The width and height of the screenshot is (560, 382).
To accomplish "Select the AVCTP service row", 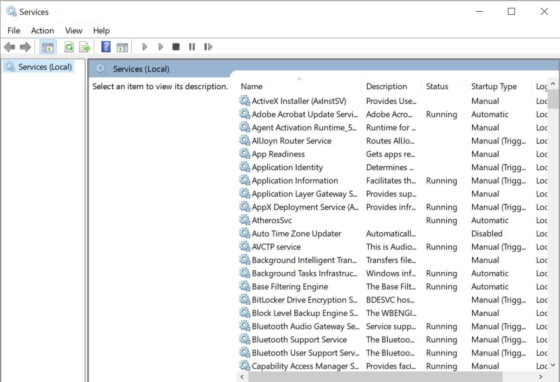I will (393, 247).
